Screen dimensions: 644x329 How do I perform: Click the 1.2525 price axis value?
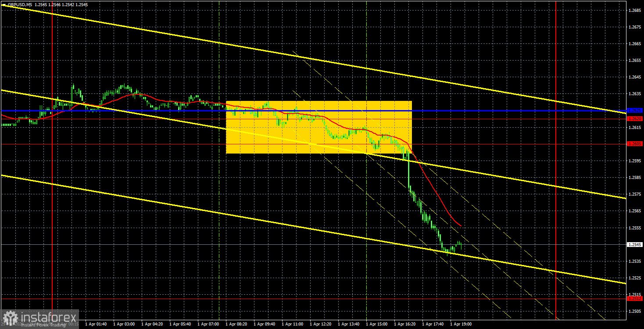pos(635,278)
